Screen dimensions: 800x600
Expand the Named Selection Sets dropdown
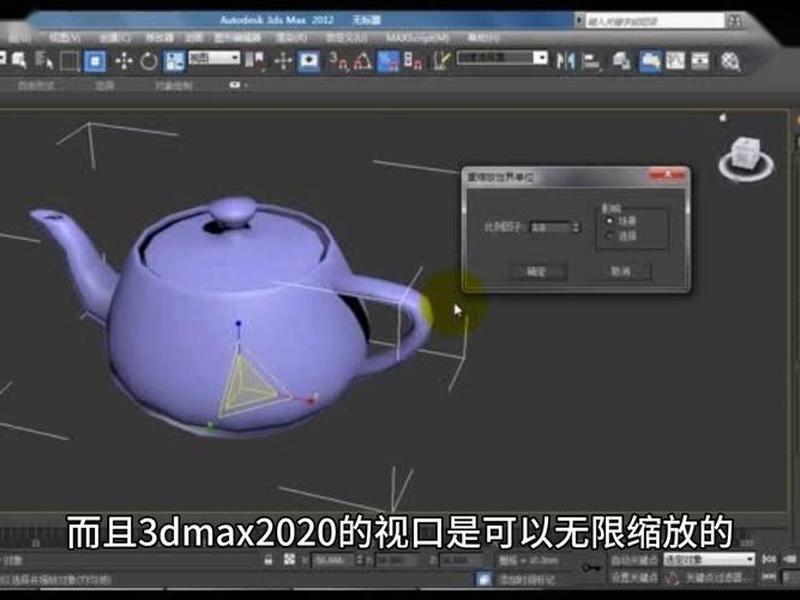pos(540,58)
